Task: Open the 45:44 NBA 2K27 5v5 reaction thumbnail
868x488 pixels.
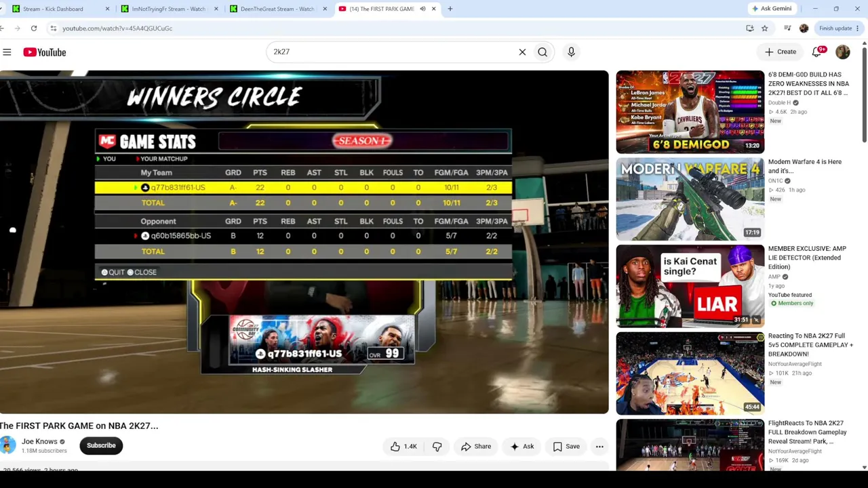Action: coord(690,373)
